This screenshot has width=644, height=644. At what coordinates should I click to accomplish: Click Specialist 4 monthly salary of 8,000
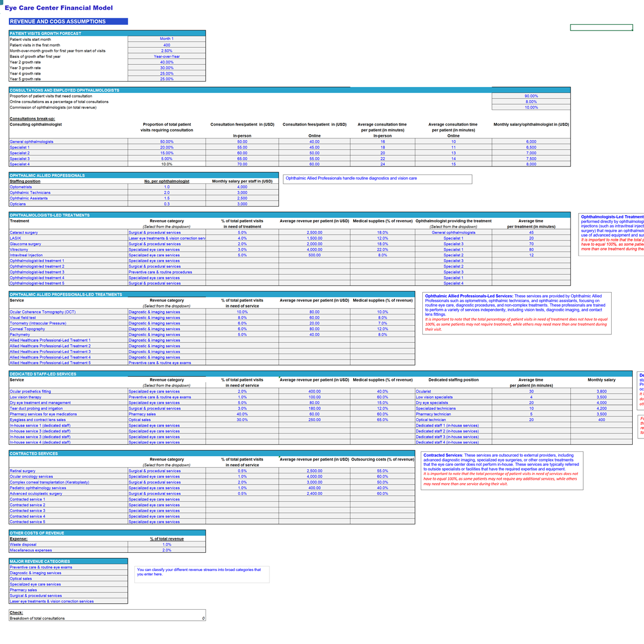click(x=531, y=164)
